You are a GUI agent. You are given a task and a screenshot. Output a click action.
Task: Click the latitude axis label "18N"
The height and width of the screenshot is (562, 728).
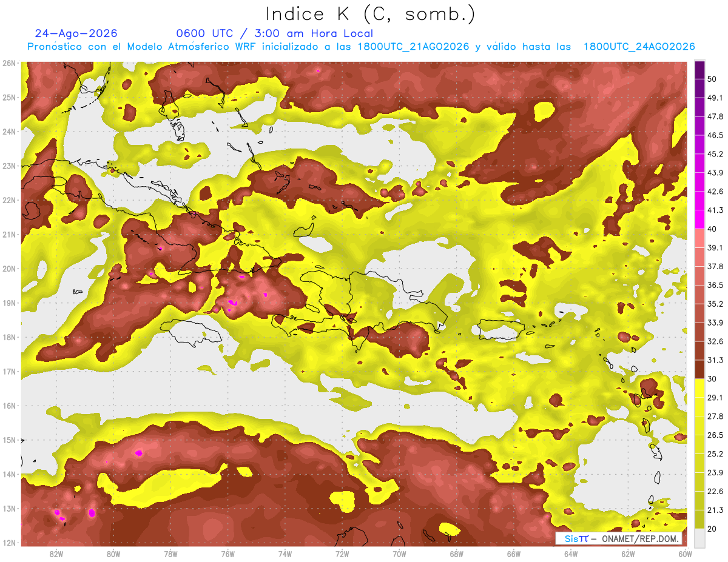click(9, 337)
